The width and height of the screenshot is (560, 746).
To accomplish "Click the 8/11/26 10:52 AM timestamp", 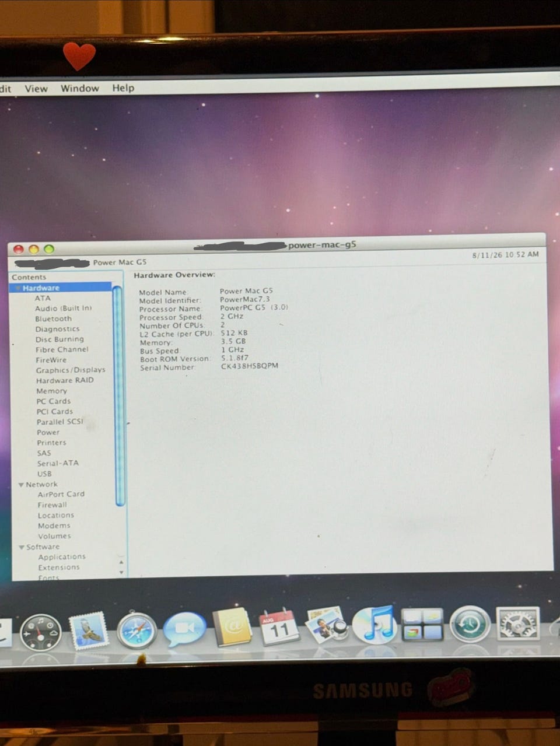I will pos(505,255).
